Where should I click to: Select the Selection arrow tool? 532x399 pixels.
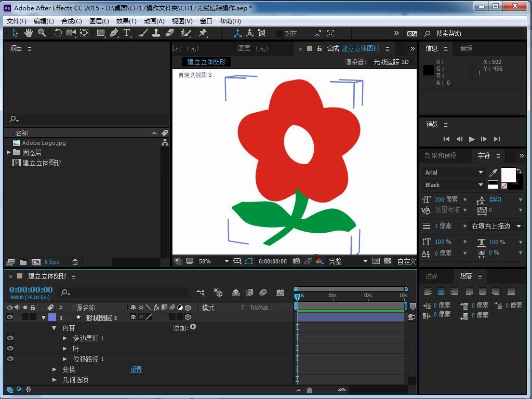(15, 33)
